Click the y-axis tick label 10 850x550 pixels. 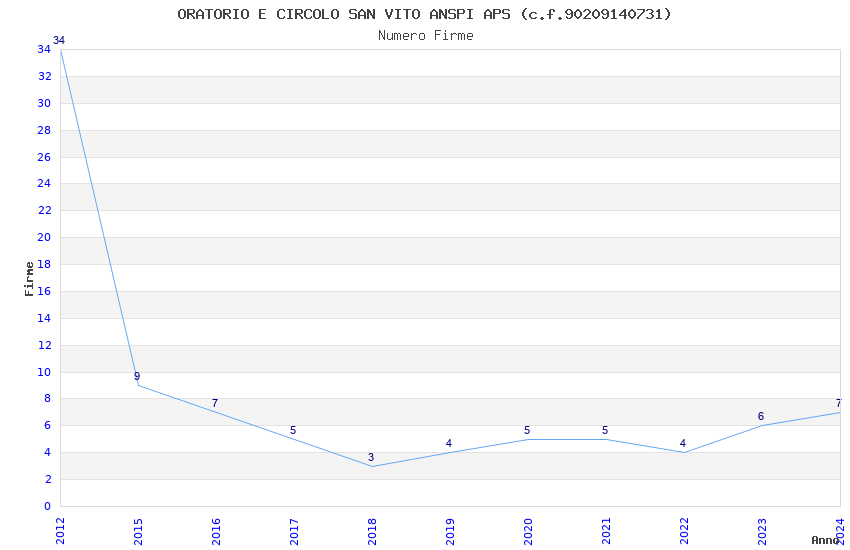(x=44, y=372)
